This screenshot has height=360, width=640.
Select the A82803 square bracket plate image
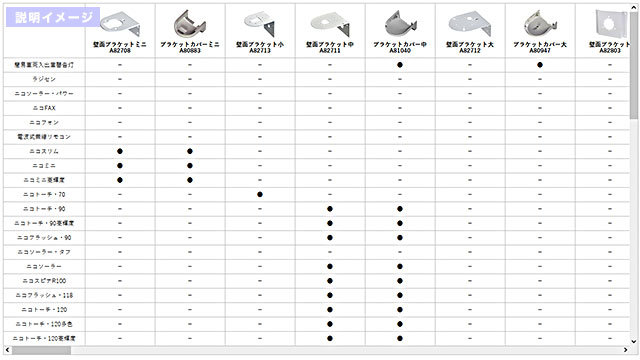(x=611, y=24)
